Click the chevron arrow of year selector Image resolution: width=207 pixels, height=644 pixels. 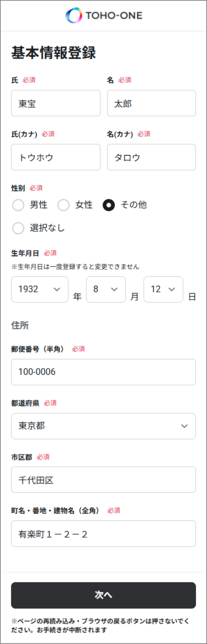pos(57,289)
